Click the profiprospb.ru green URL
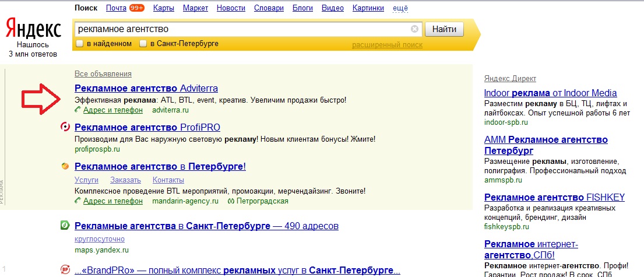This screenshot has height=277, width=644. point(97,149)
